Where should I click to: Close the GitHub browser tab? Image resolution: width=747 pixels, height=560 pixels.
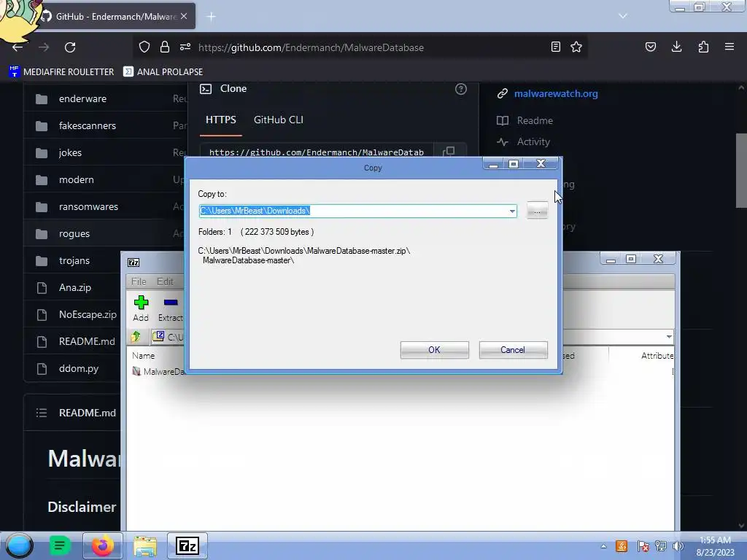tap(185, 16)
